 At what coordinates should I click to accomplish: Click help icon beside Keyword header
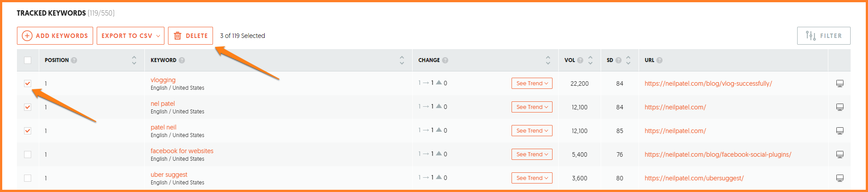(182, 60)
